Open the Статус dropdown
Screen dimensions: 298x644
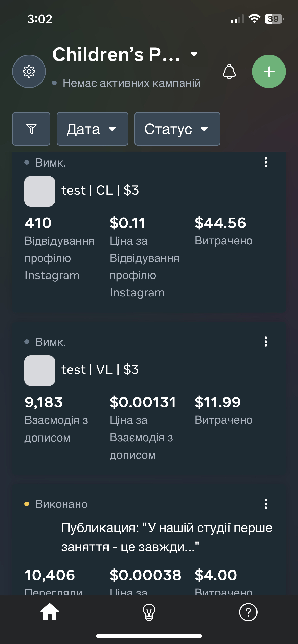tap(177, 129)
